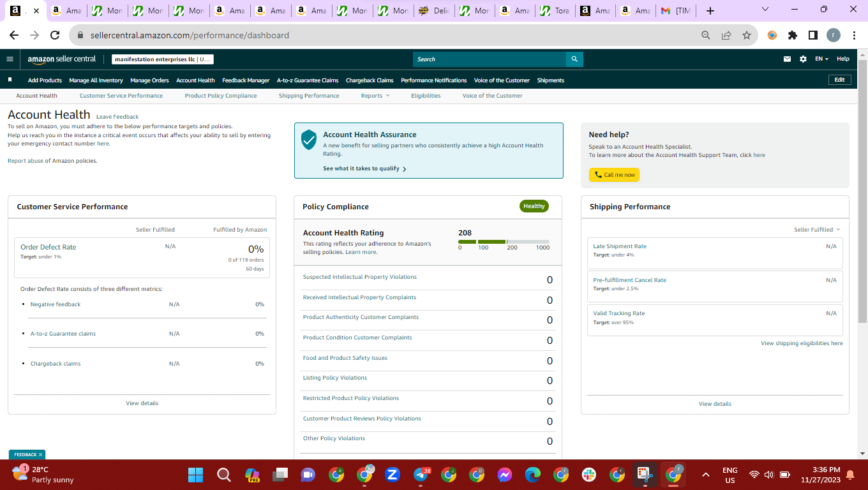Click the Account Health Rating progress bar

pyautogui.click(x=504, y=242)
